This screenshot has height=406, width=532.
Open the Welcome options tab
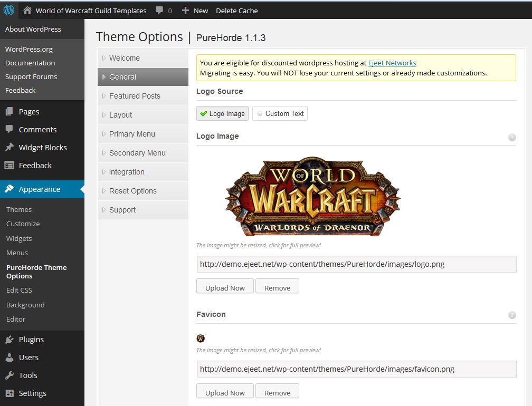(143, 58)
